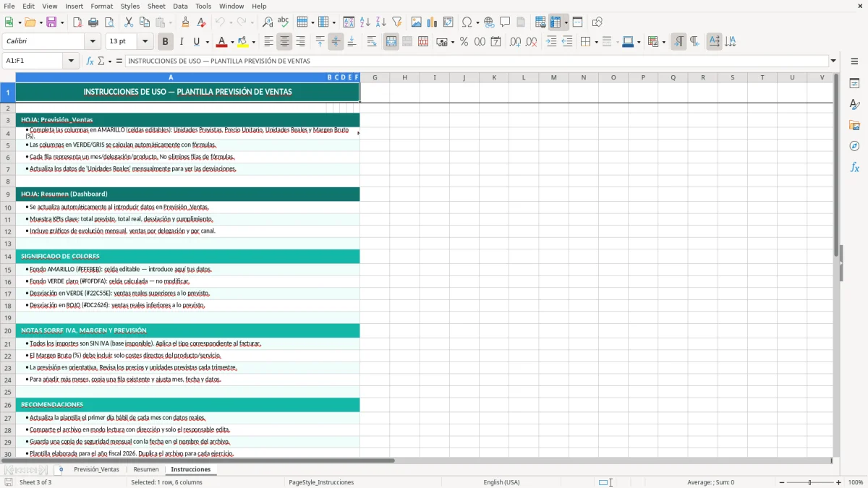Screen dimensions: 868x488
Task: Open the Tools menu
Action: tap(203, 6)
